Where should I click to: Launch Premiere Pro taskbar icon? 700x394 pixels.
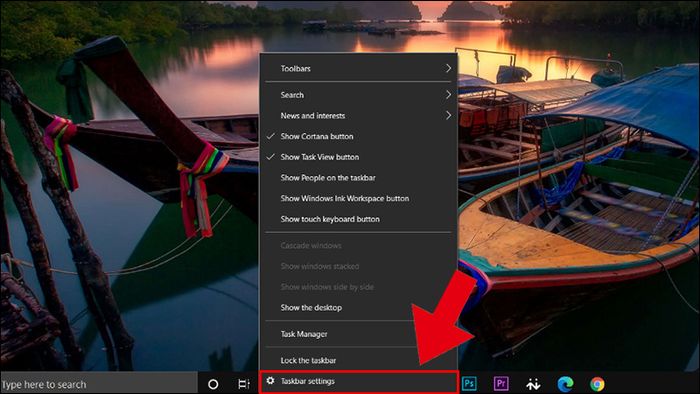coord(501,383)
